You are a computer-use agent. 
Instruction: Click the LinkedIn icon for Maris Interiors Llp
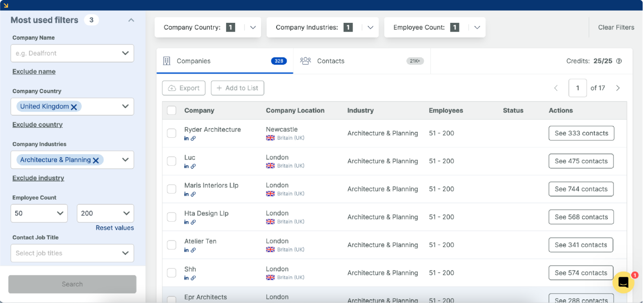pyautogui.click(x=186, y=194)
